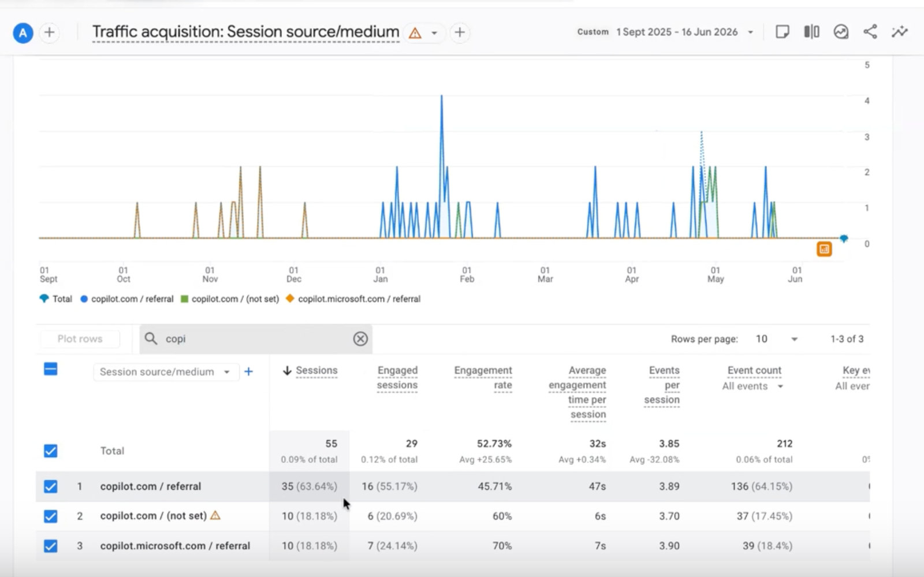
Task: Clear the search filter with X icon
Action: (x=360, y=339)
